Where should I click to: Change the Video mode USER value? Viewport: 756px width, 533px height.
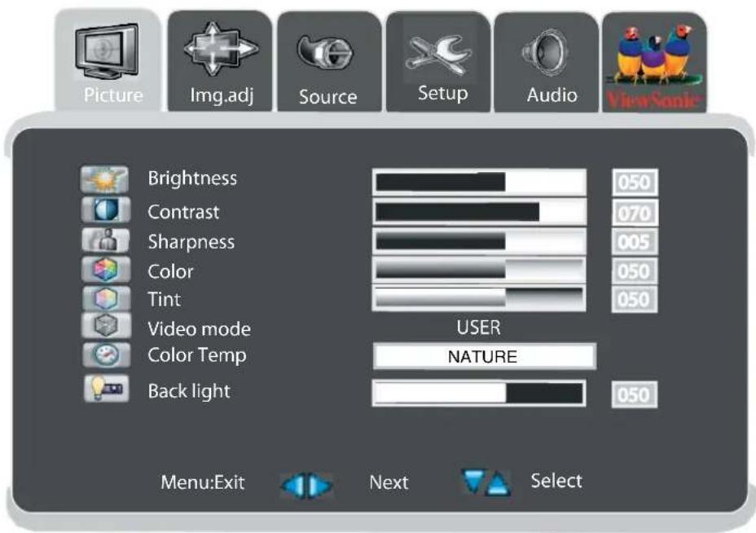(479, 328)
